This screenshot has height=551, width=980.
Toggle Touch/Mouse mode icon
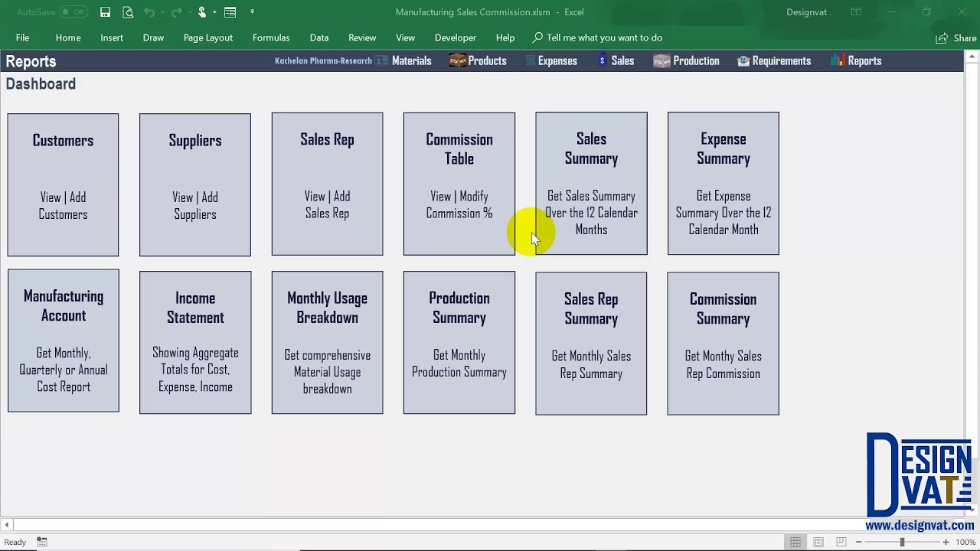(x=202, y=12)
